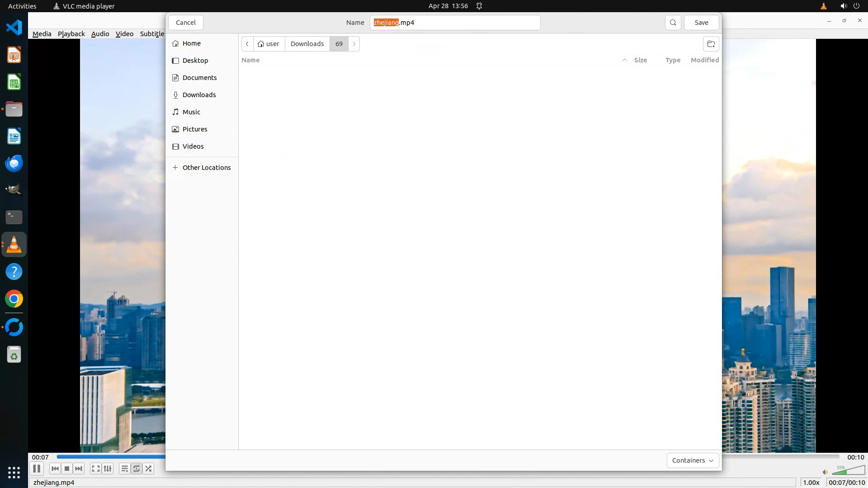Mute audio via speaker icon
Viewport: 868px width, 488px height.
825,472
